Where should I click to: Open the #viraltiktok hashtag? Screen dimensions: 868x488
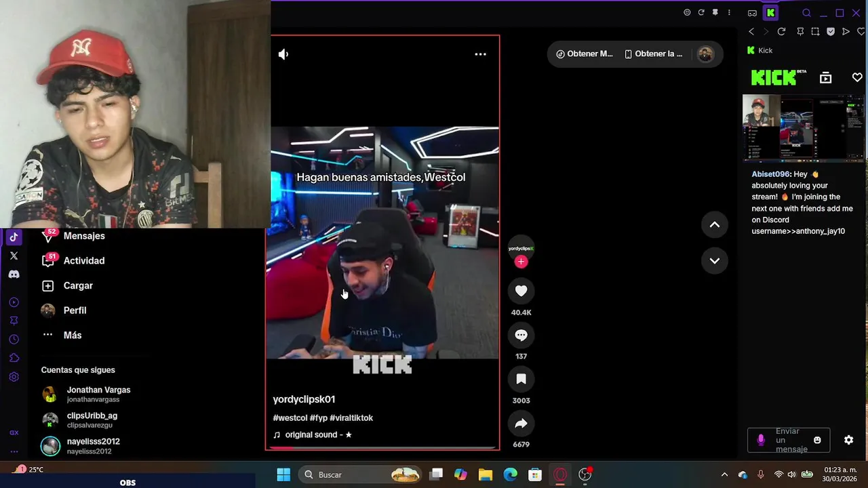point(351,418)
